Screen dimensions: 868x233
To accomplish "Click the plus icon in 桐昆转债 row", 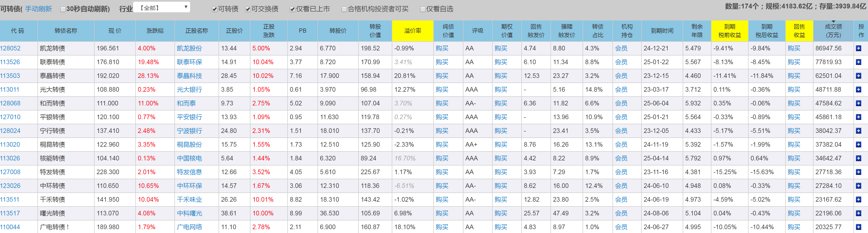I will (858, 145).
